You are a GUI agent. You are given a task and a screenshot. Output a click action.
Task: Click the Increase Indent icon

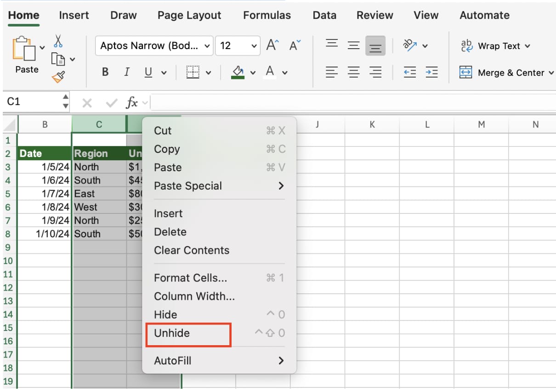click(431, 72)
